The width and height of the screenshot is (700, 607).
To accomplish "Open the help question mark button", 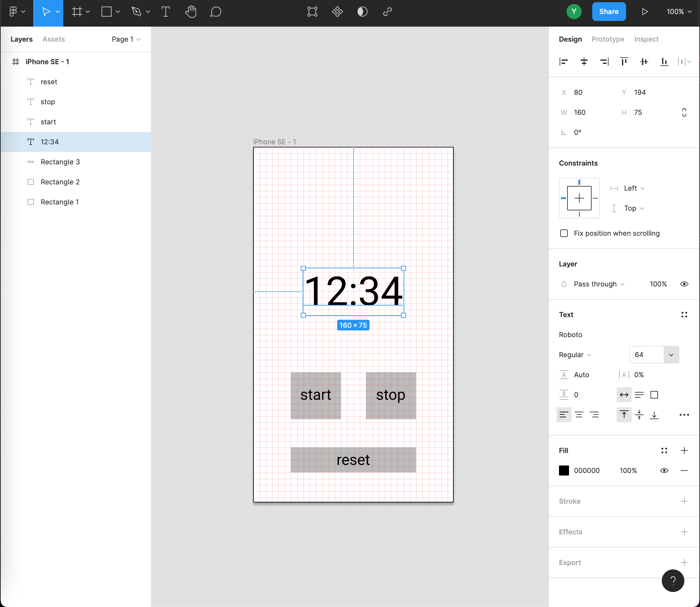I will point(672,581).
